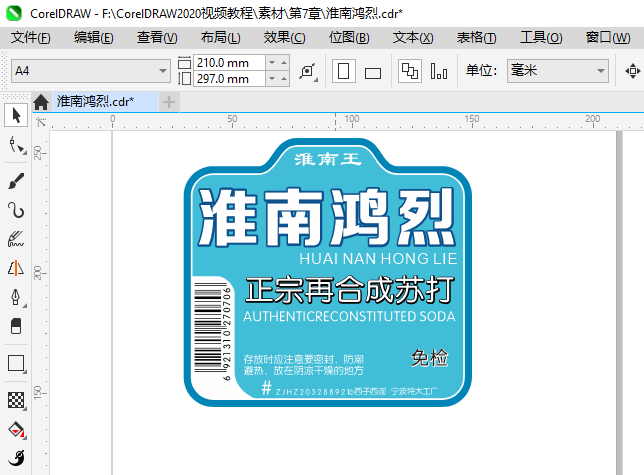Open the 文件(F) menu
This screenshot has width=644, height=475.
(x=30, y=38)
